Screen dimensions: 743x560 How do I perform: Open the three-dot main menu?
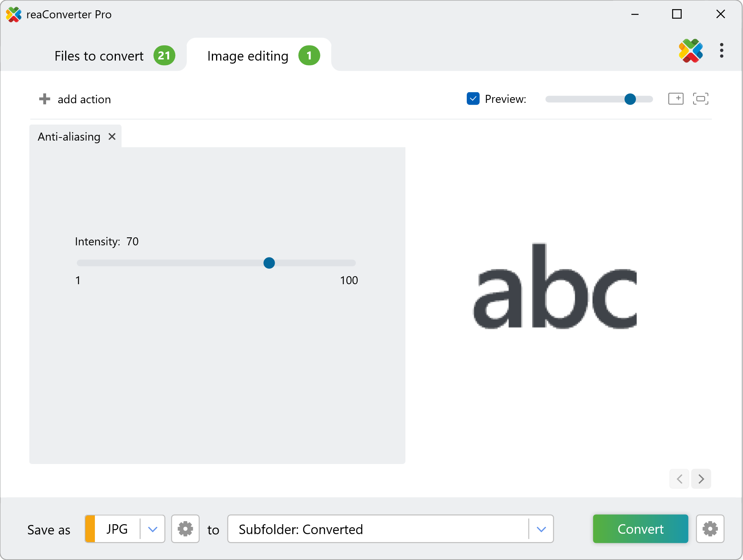pos(721,50)
